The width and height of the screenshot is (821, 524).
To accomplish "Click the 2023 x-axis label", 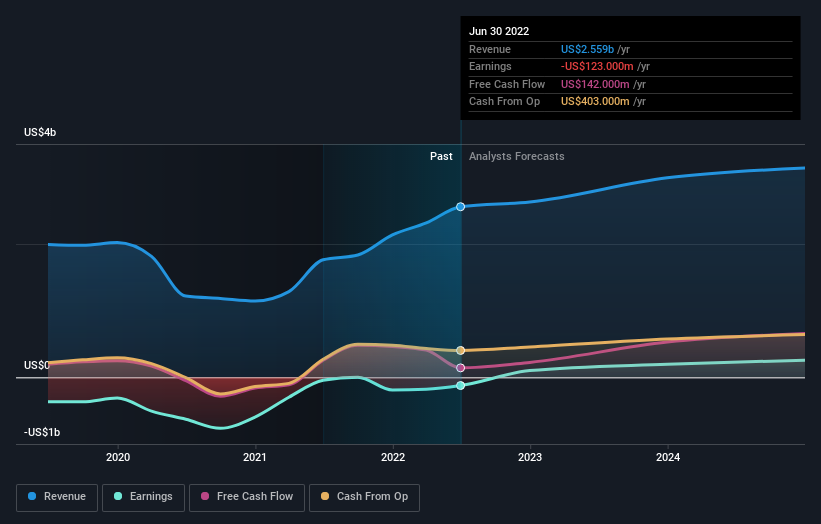I will pyautogui.click(x=530, y=458).
